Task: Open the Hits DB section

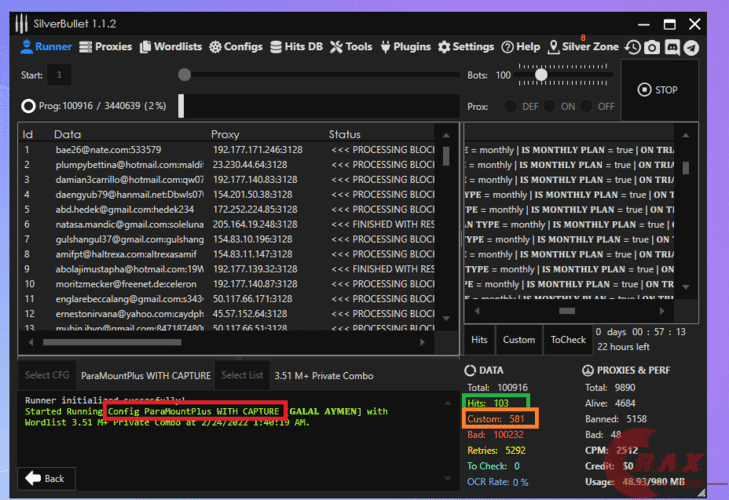Action: (x=296, y=46)
